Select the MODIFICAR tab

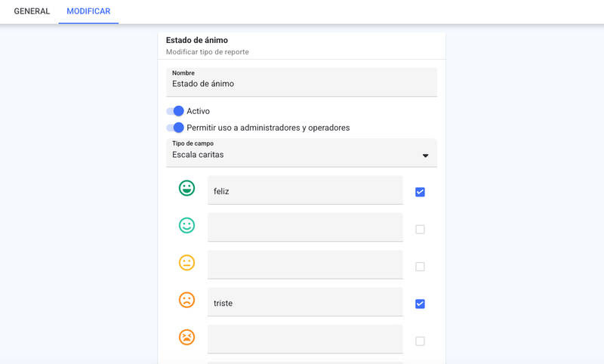tap(88, 11)
